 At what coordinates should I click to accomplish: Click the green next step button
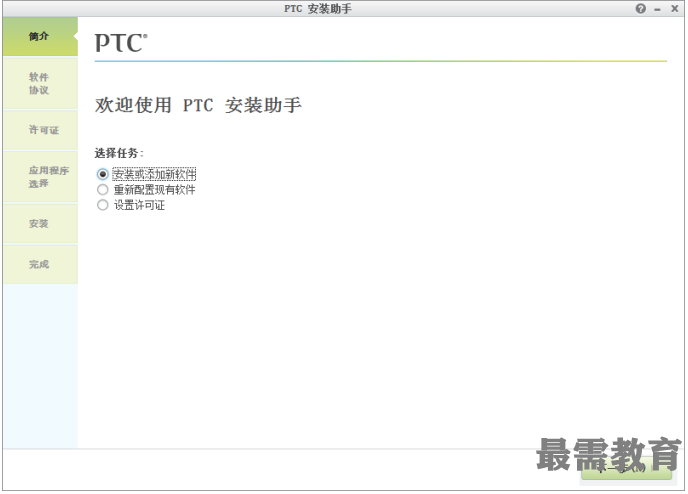click(x=626, y=469)
